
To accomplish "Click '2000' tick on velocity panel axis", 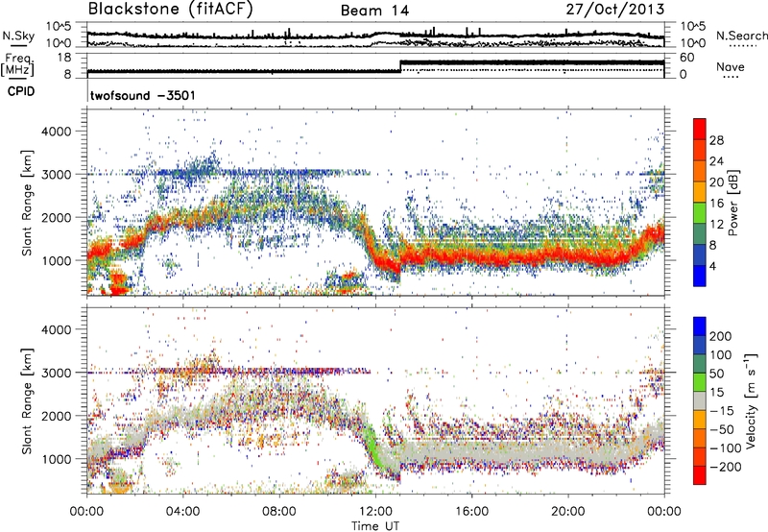I will (56, 416).
